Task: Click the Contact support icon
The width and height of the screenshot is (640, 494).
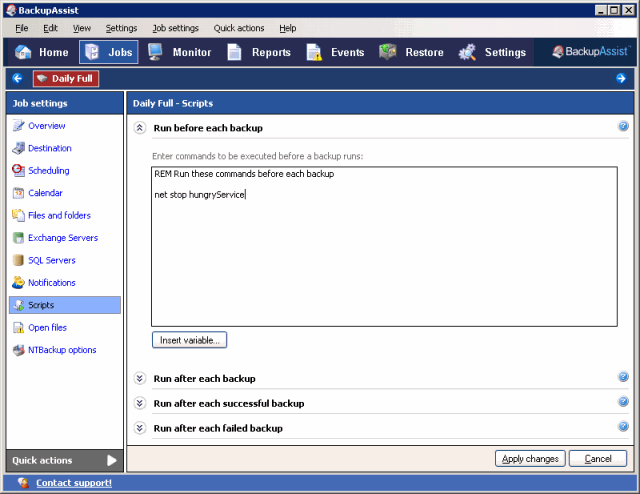Action: pyautogui.click(x=23, y=483)
